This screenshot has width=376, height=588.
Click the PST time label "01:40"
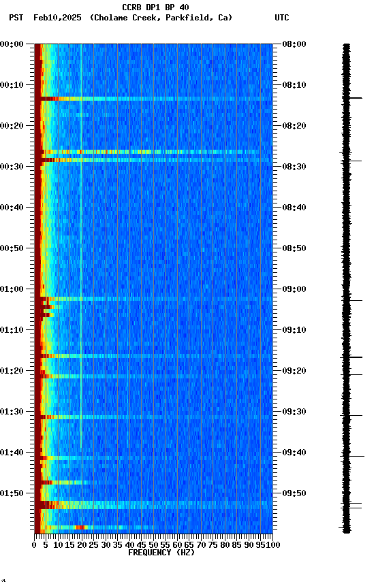point(12,453)
